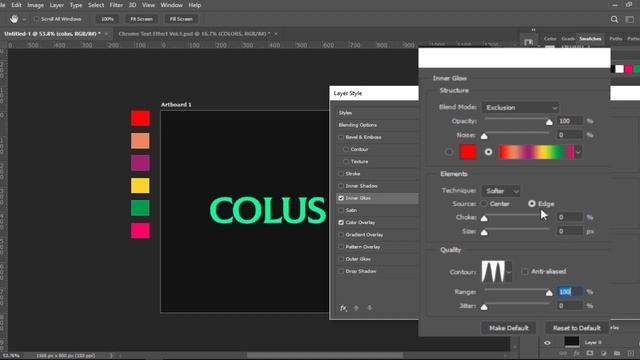This screenshot has width=640, height=360.
Task: Click the Contour curve preview thumbnail
Action: click(493, 271)
